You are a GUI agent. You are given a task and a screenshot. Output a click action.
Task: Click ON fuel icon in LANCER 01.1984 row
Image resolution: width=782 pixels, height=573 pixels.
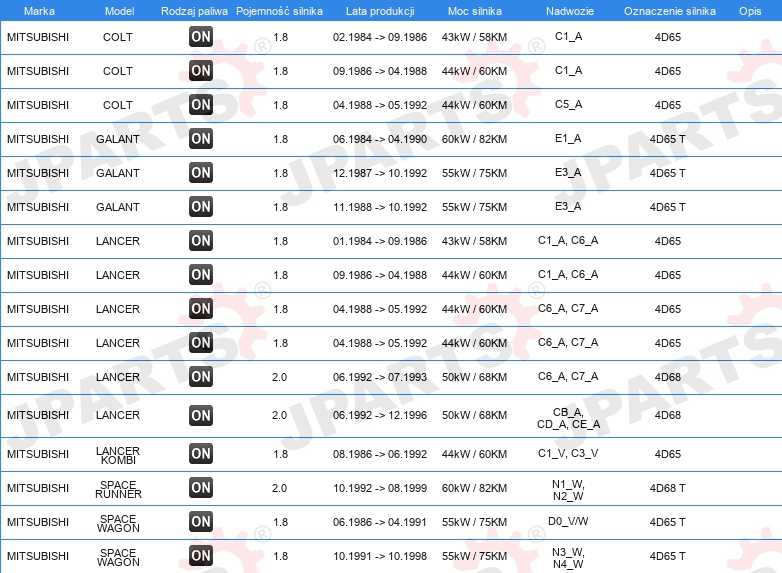pos(201,240)
